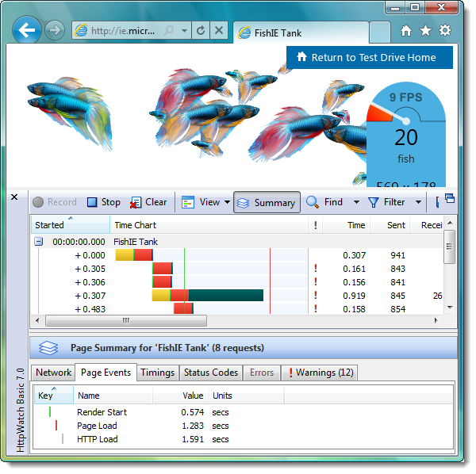Collapse the FishIE Tank page group
This screenshot has height=474, width=476.
point(39,242)
